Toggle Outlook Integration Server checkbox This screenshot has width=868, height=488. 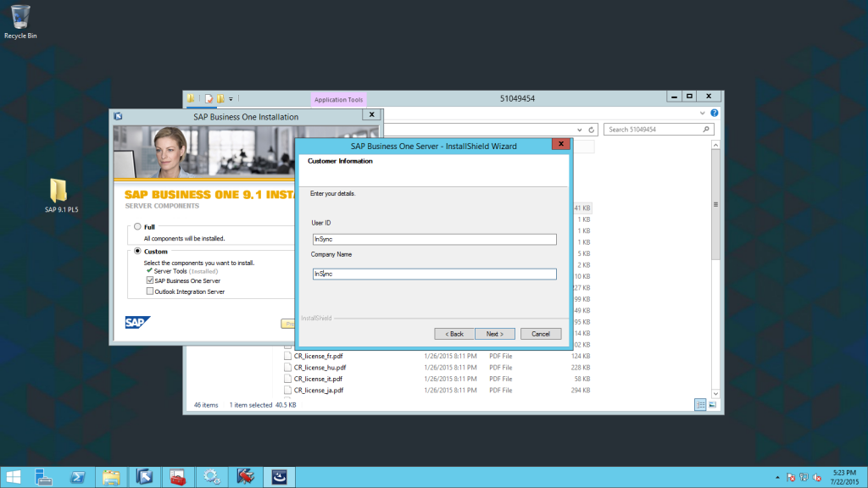coord(150,291)
